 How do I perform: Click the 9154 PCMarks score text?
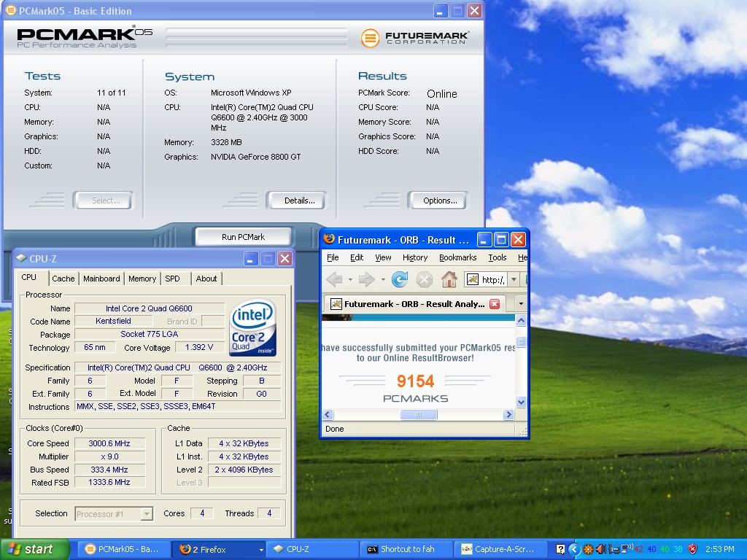coord(415,381)
